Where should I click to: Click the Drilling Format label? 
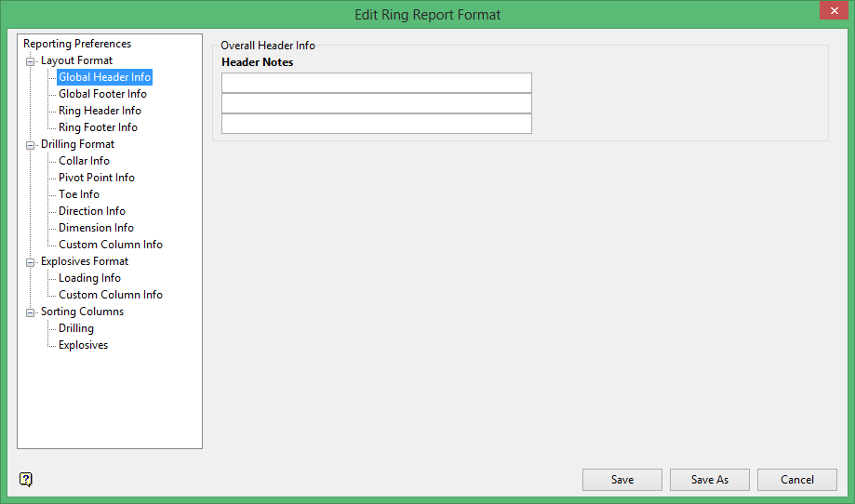pos(77,144)
